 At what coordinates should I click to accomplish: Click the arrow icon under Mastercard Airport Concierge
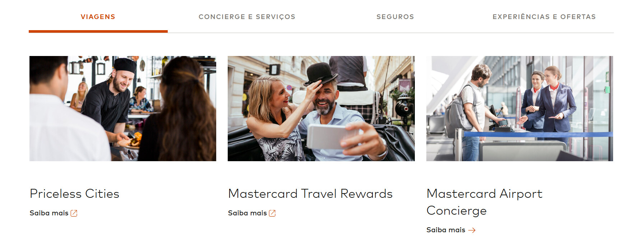pos(472,230)
